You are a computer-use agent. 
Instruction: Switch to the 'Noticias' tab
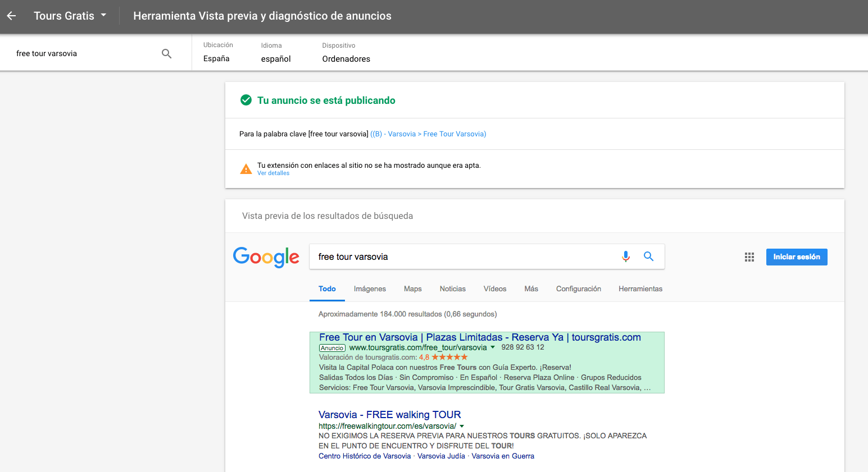(x=453, y=289)
